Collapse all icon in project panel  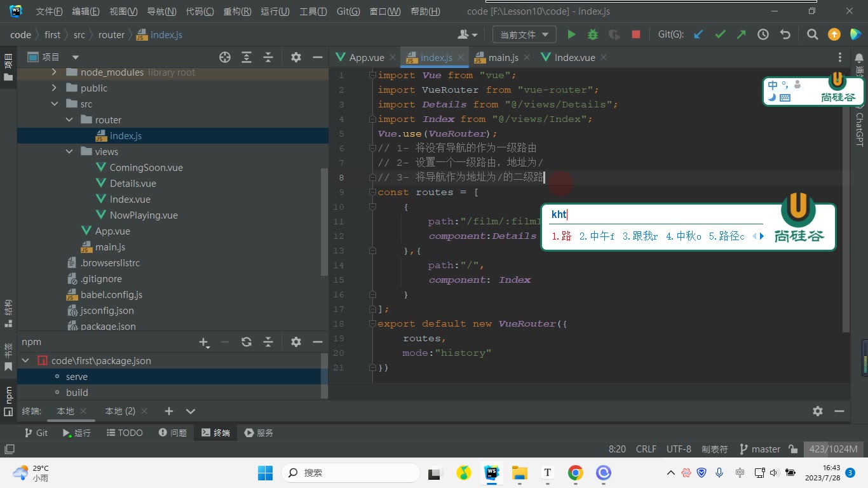(x=268, y=57)
